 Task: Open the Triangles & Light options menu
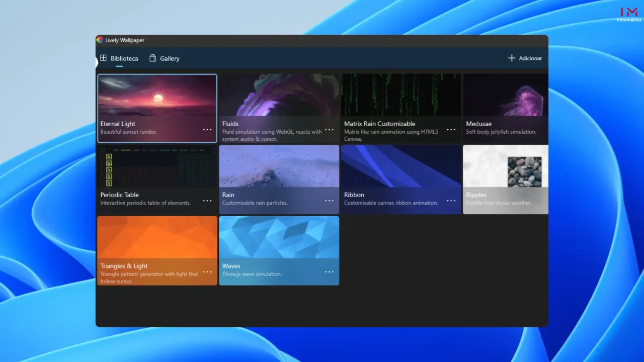(x=207, y=272)
